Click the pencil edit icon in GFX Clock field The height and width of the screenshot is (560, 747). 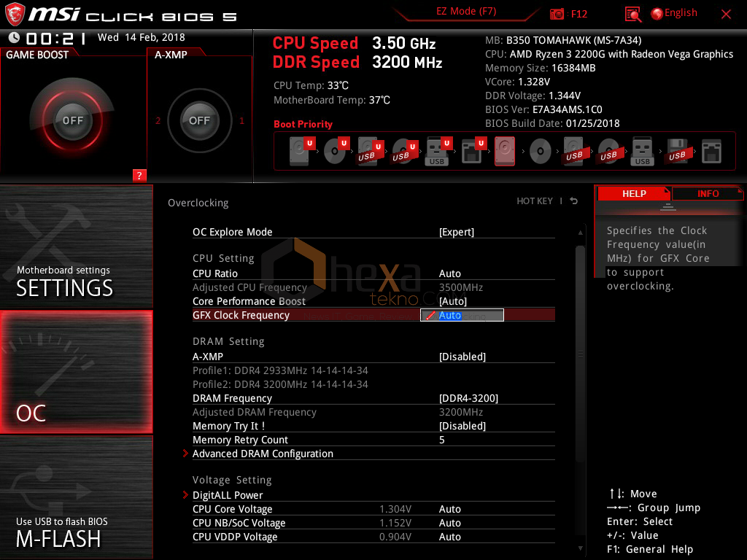(x=430, y=315)
